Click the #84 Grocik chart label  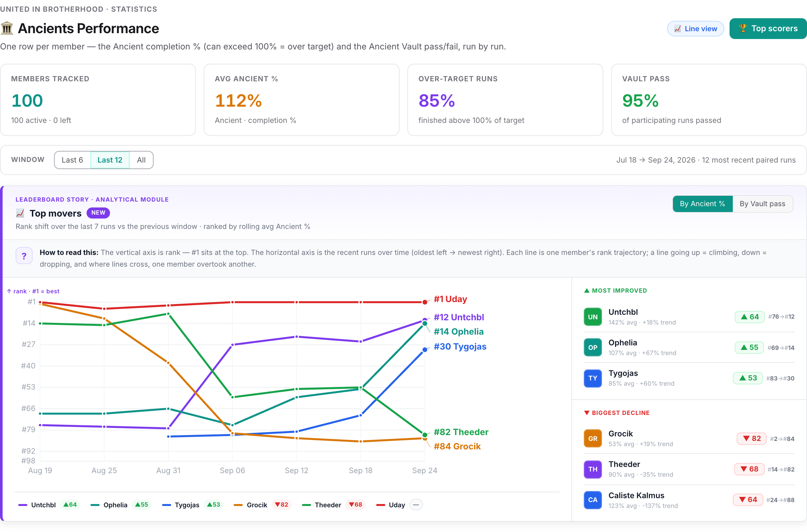pos(457,446)
